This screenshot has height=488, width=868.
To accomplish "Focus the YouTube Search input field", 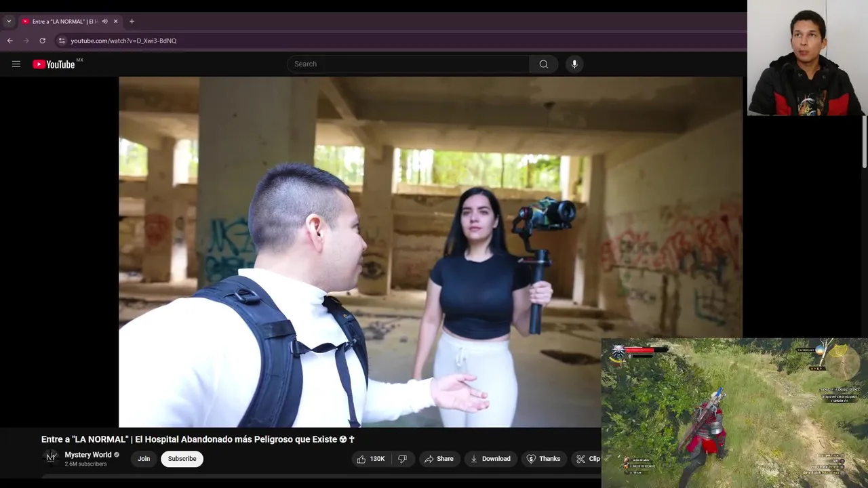I will [x=408, y=64].
